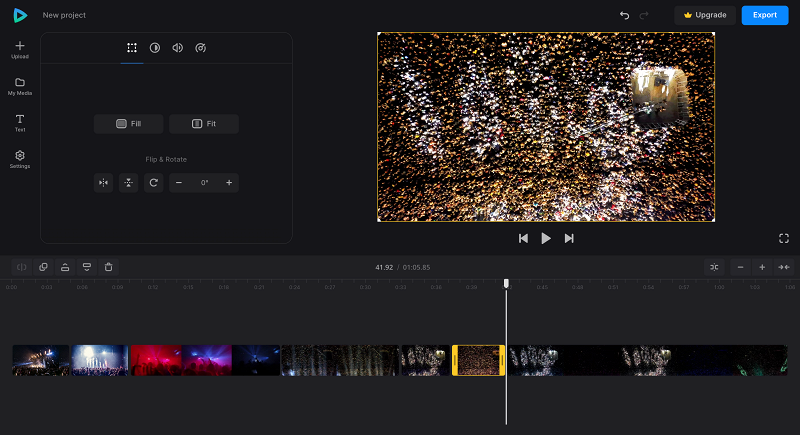
Task: Play the video preview
Action: (546, 238)
